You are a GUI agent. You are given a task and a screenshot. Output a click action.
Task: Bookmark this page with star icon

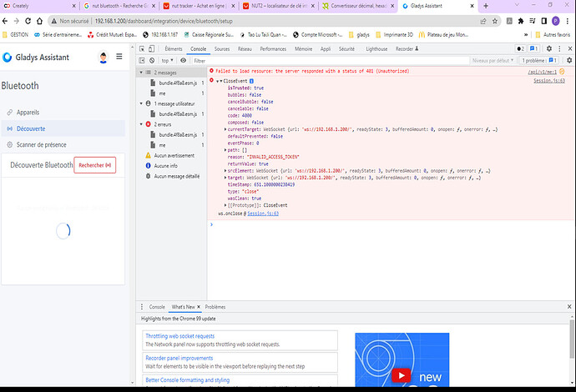tap(495, 22)
